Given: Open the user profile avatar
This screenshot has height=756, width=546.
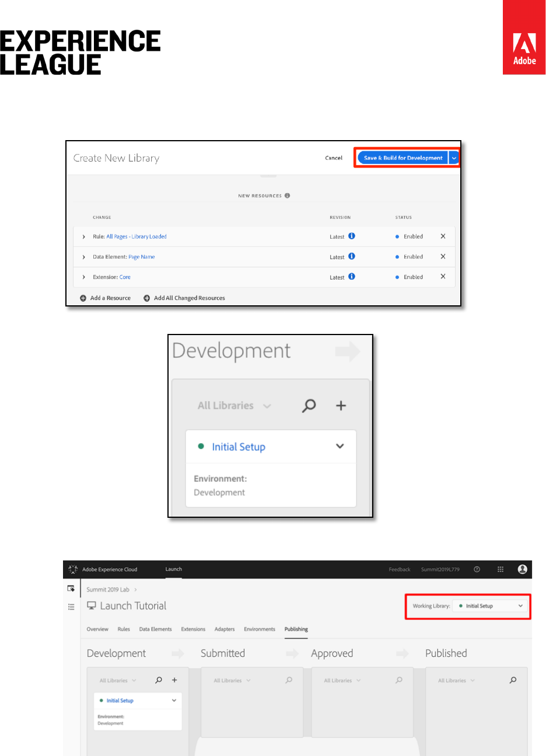Looking at the screenshot, I should point(523,569).
